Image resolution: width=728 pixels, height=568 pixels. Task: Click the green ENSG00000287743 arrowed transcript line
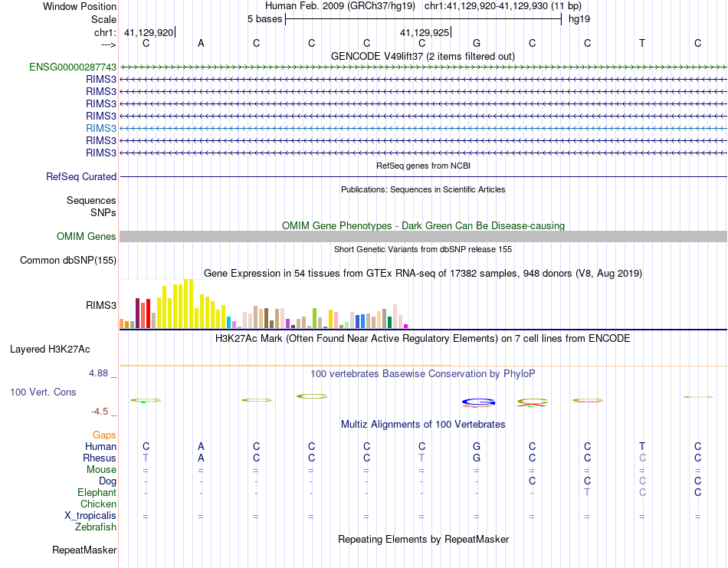pos(423,67)
